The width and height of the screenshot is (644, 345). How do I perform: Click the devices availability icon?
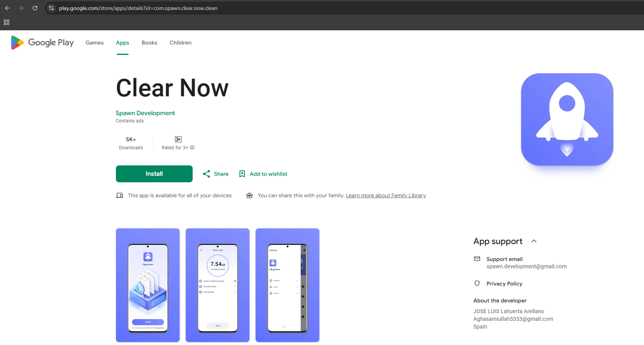120,195
